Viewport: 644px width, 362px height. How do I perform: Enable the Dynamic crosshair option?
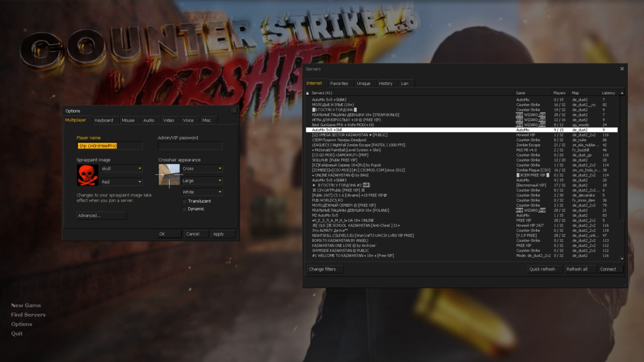184,209
